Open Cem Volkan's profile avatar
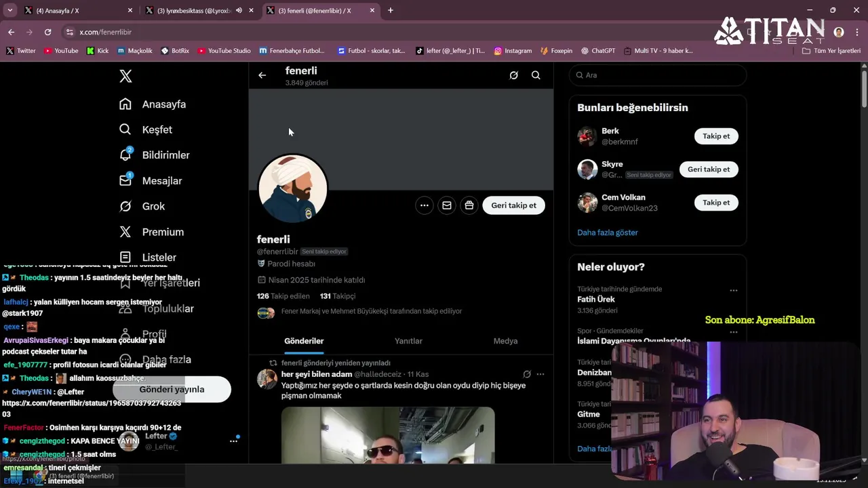The height and width of the screenshot is (488, 868). (587, 203)
